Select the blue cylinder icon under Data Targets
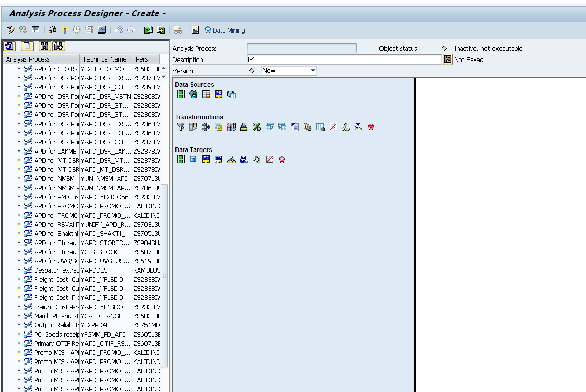 point(193,159)
